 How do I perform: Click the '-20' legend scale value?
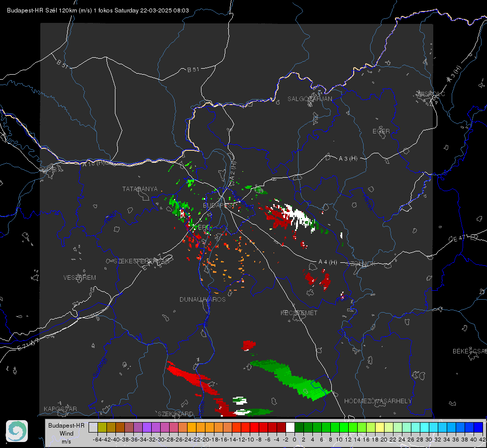204,440
